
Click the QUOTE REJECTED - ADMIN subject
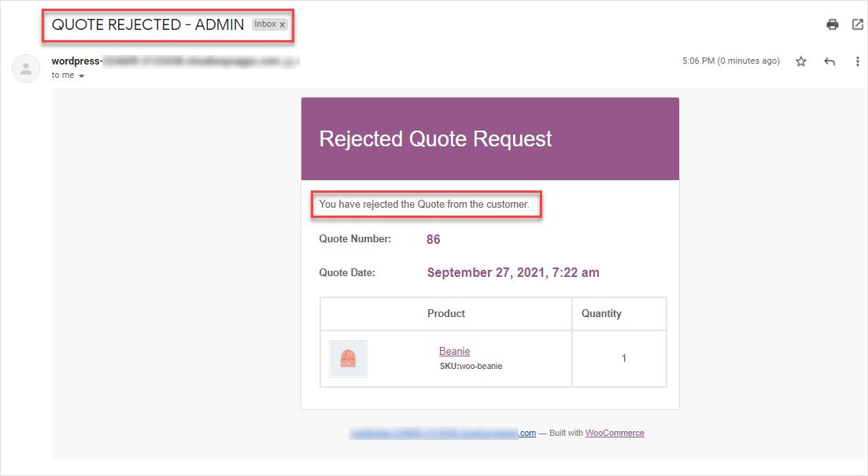(148, 24)
